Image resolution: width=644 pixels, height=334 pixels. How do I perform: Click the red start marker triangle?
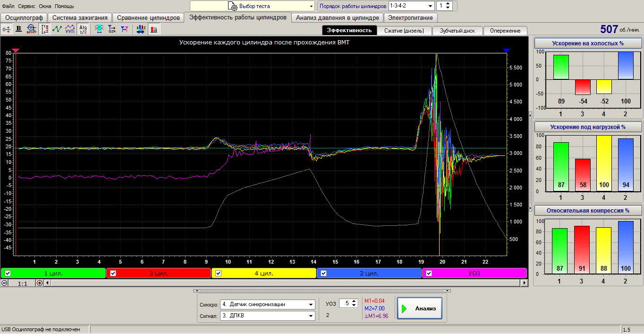[15, 50]
